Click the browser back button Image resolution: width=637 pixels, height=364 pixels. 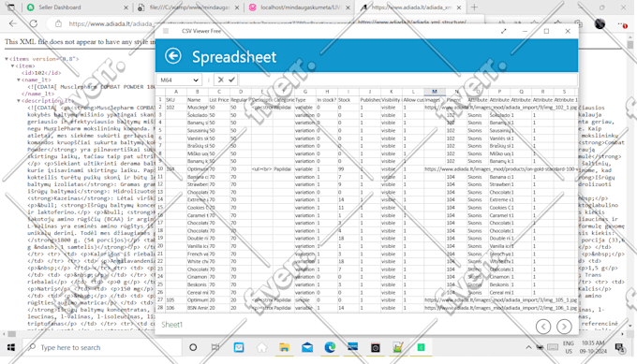(13, 23)
